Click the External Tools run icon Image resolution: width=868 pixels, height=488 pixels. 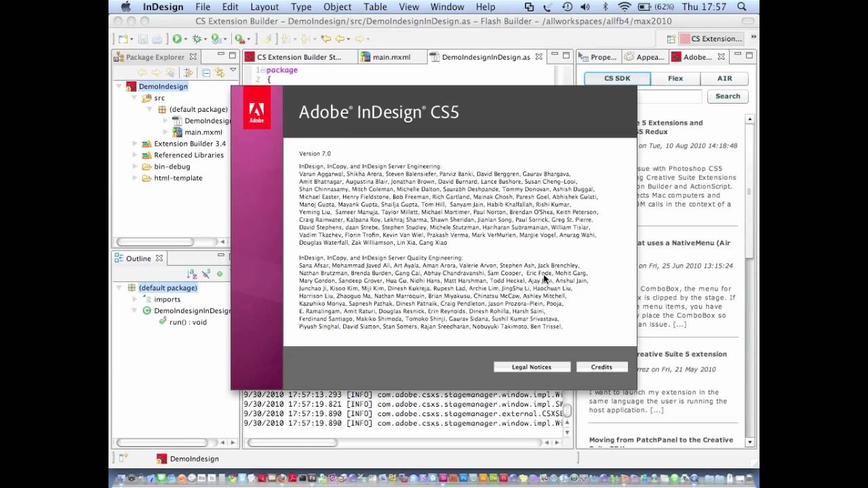coord(239,39)
